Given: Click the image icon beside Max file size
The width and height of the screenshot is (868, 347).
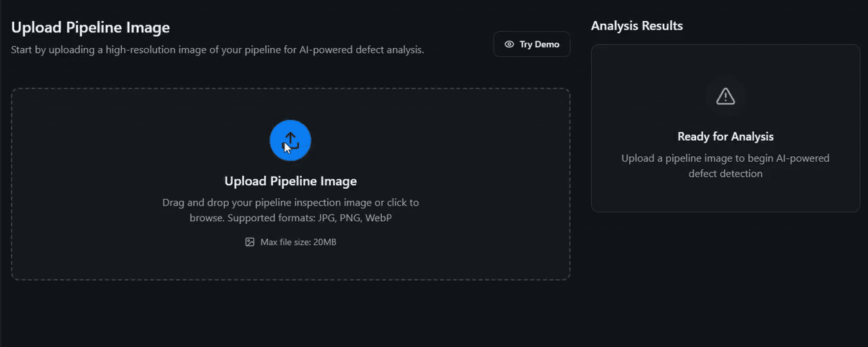Looking at the screenshot, I should [x=250, y=242].
